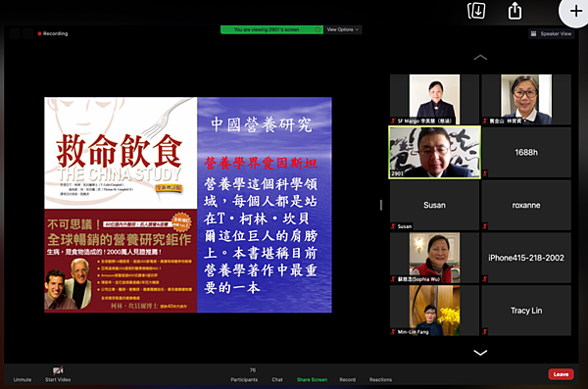Select the roxanne participant tile

[526, 205]
